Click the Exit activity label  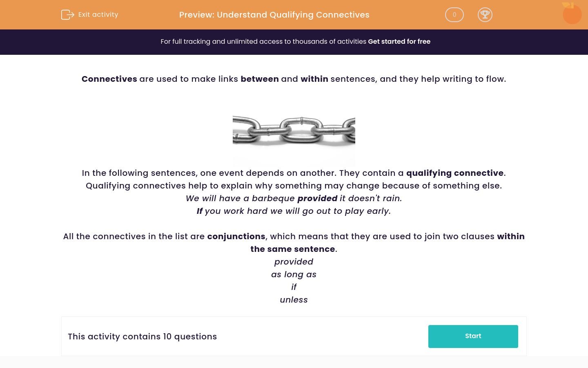click(x=98, y=14)
